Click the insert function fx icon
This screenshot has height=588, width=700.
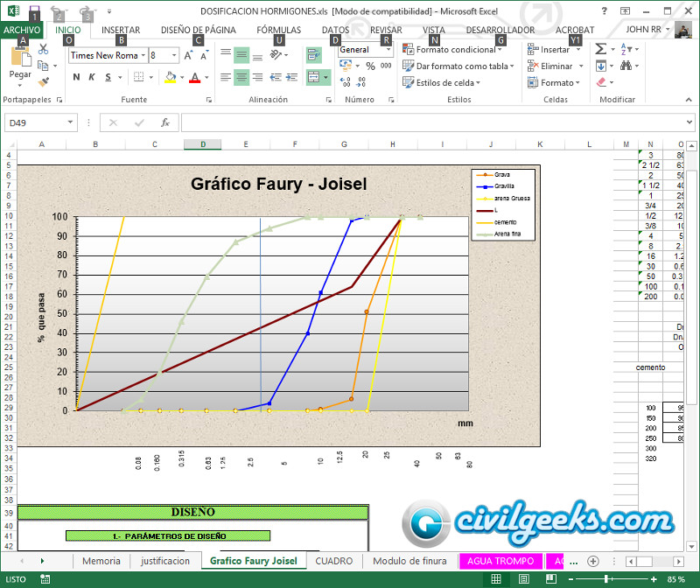[165, 122]
